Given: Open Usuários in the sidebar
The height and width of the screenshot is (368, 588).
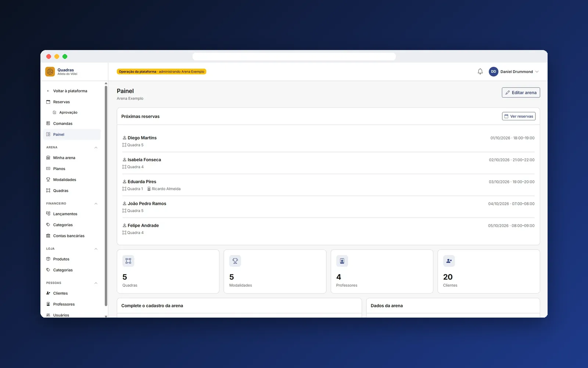Looking at the screenshot, I should [72, 315].
